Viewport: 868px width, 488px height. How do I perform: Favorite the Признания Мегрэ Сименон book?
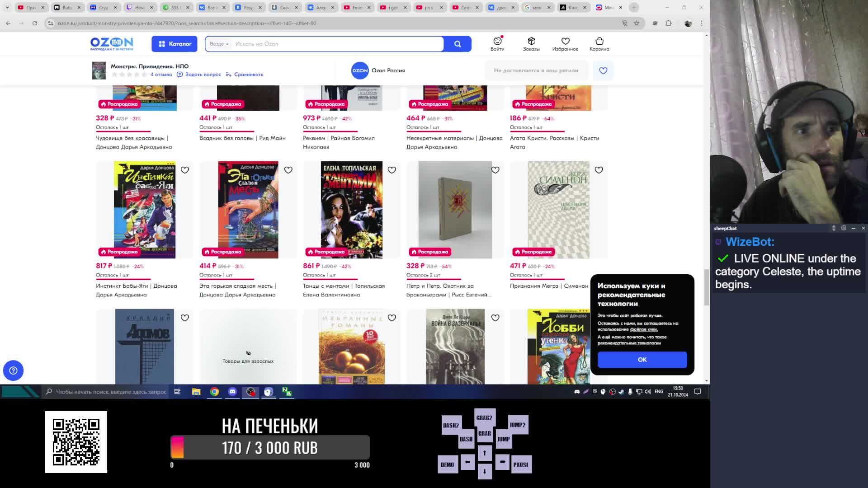[x=599, y=170]
